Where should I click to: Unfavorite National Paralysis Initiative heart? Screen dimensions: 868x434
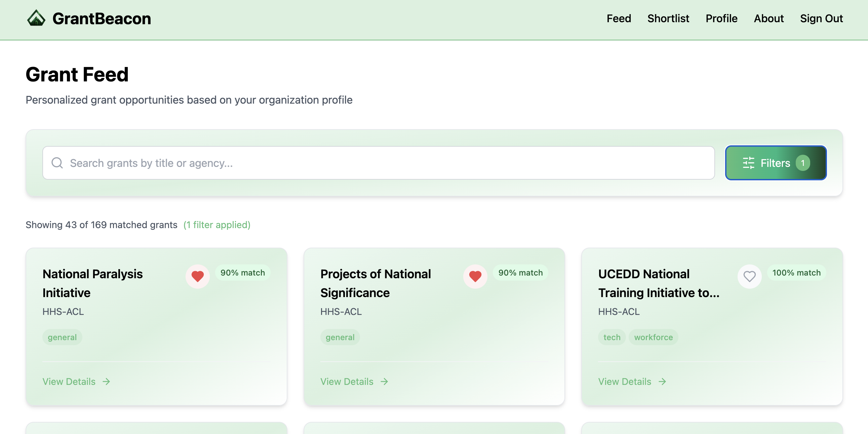pos(197,276)
